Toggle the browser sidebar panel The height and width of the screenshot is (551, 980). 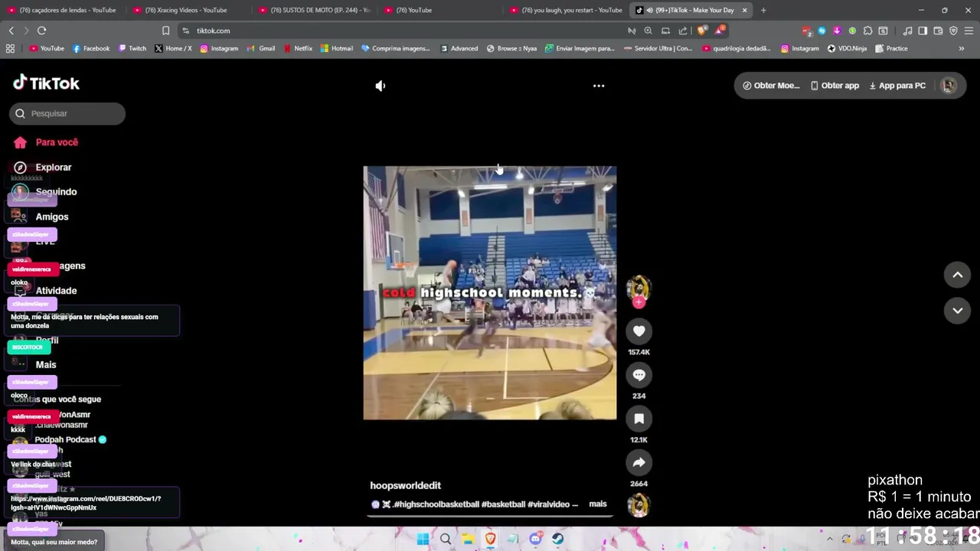point(923,31)
